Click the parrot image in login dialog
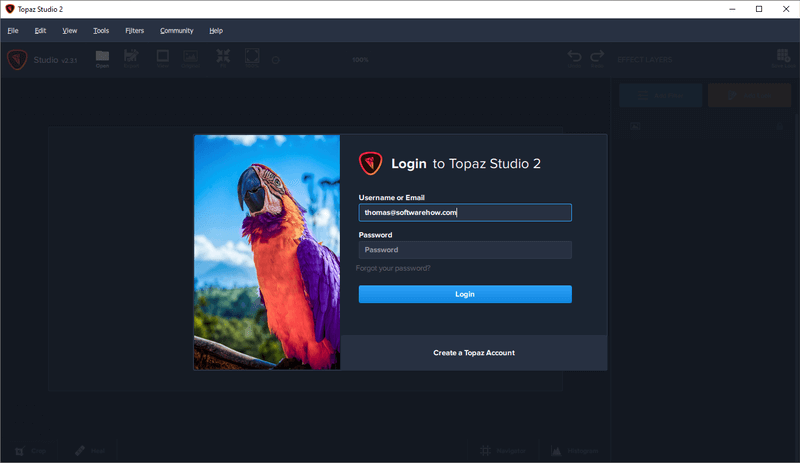 (x=267, y=252)
